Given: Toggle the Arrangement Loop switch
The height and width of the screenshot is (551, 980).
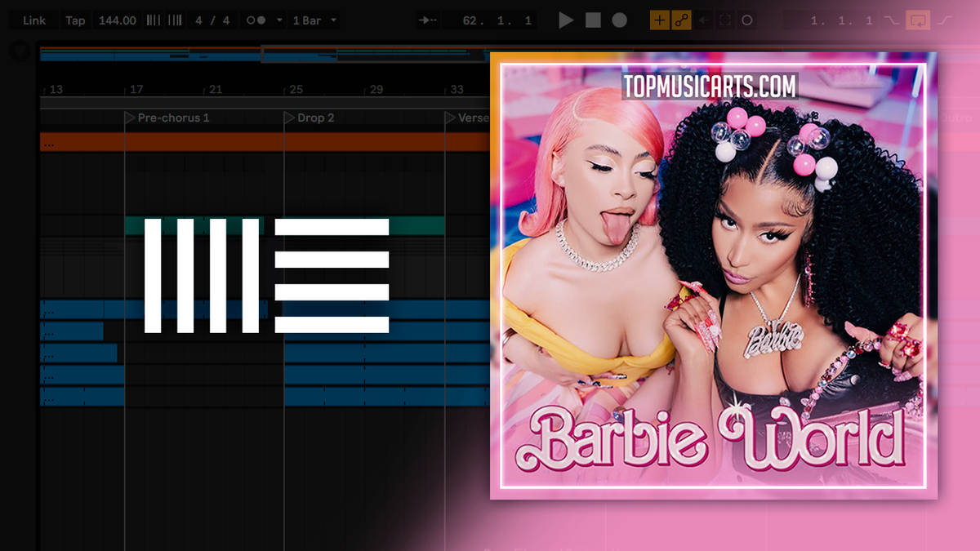Looking at the screenshot, I should point(918,20).
